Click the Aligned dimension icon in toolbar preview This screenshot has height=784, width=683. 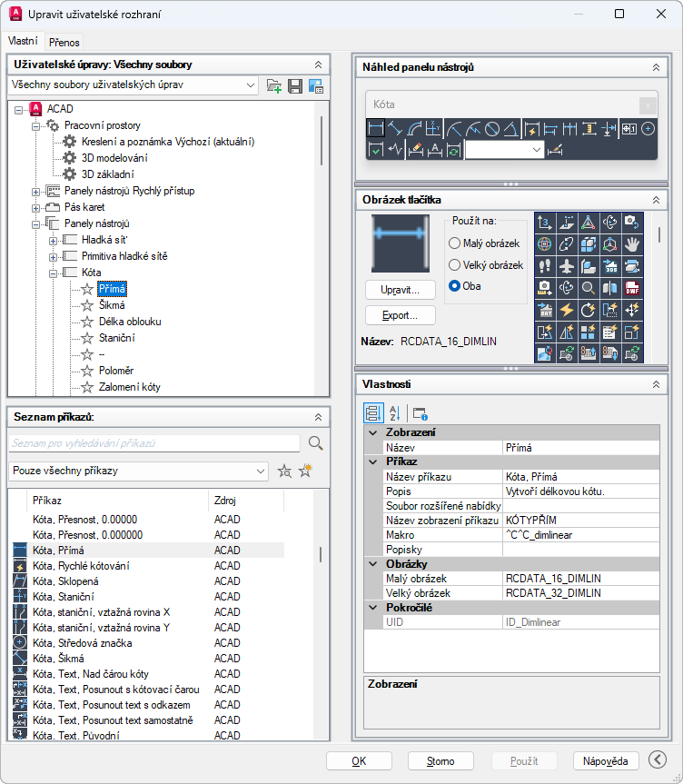(395, 129)
